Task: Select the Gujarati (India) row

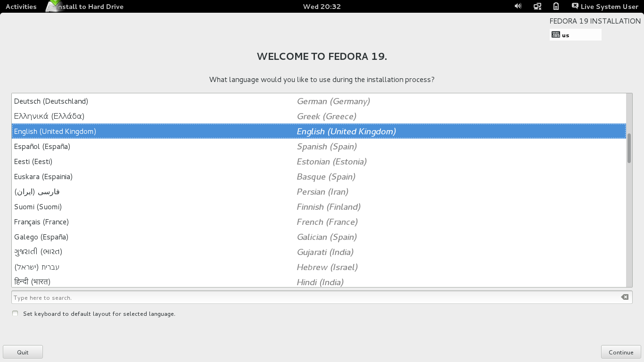Action: pos(319,252)
